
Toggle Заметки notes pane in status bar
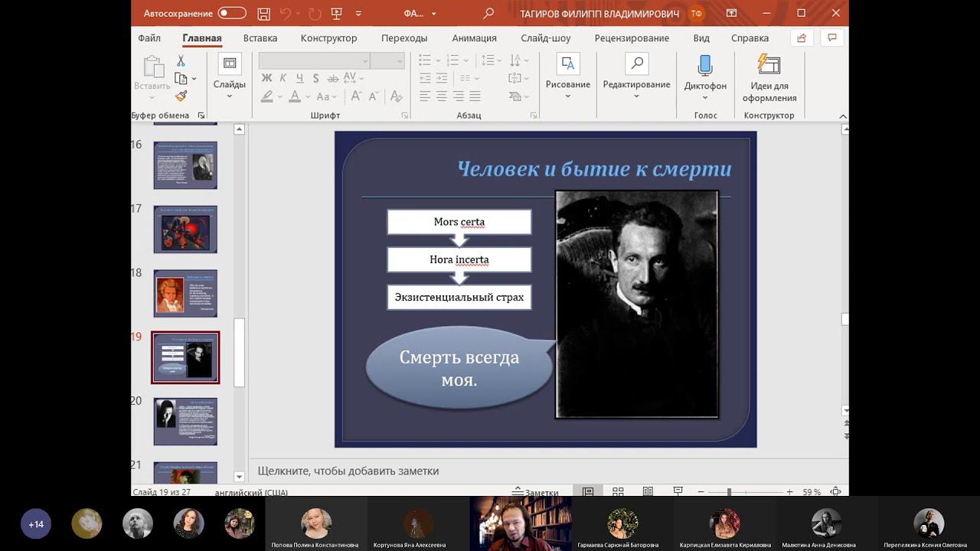[536, 492]
